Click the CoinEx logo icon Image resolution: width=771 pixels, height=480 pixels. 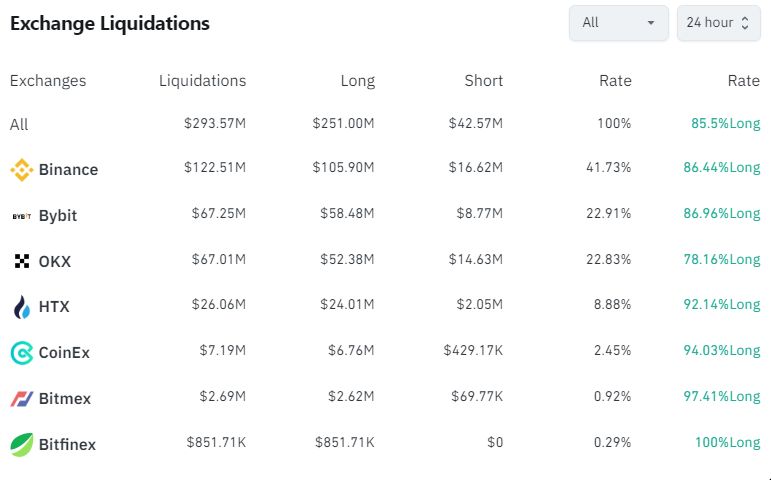pyautogui.click(x=22, y=353)
